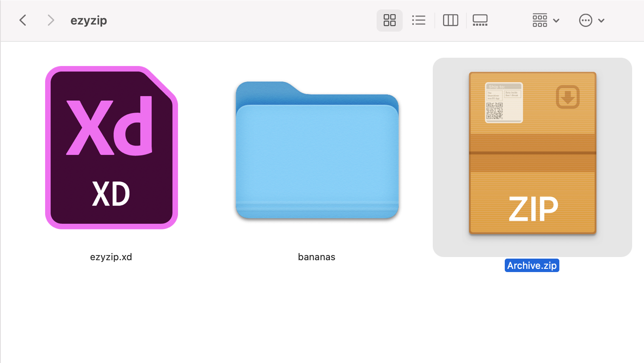The height and width of the screenshot is (363, 644).
Task: Select the gallery view tab control
Action: 480,20
